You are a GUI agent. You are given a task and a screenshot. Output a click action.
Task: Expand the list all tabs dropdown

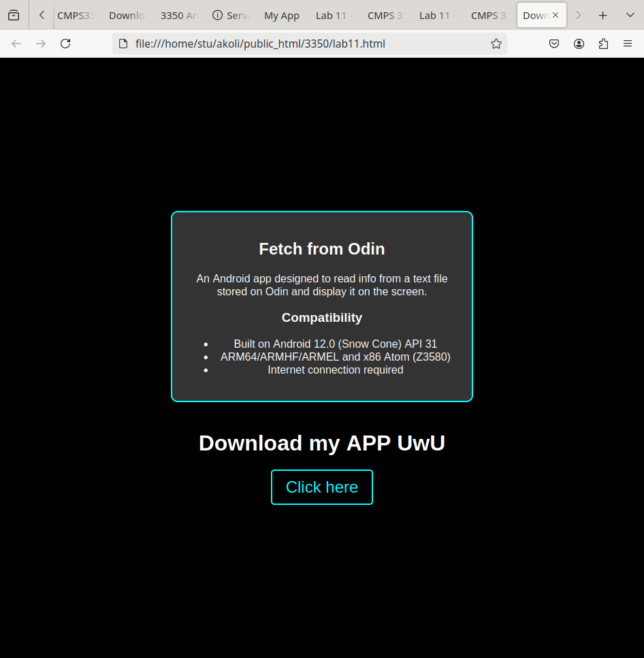[x=630, y=16]
